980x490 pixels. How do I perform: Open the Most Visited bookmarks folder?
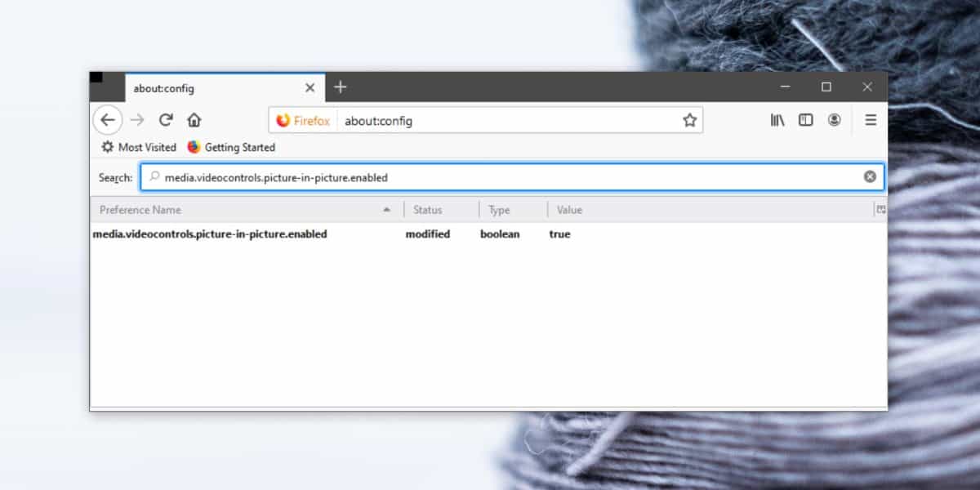(139, 147)
